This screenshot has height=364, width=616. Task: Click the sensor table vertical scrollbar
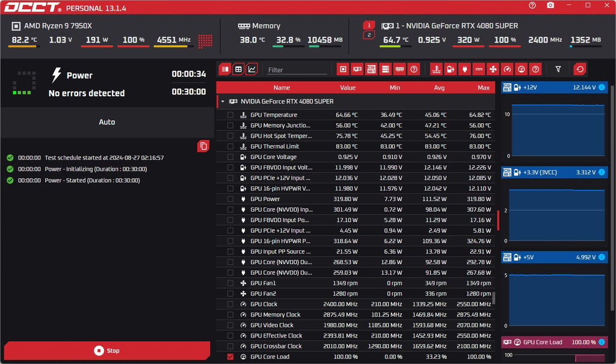click(x=494, y=298)
